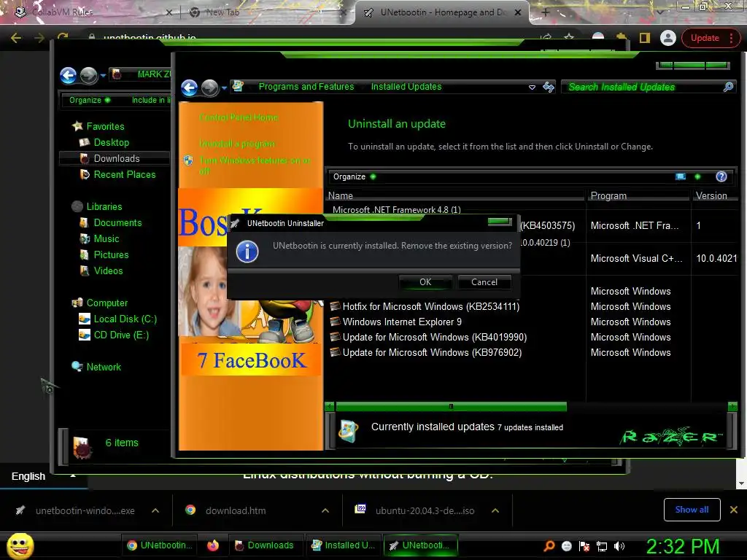Viewport: 747px width, 560px height.
Task: Open options for unetbootin-windo...exe download
Action: [155, 510]
